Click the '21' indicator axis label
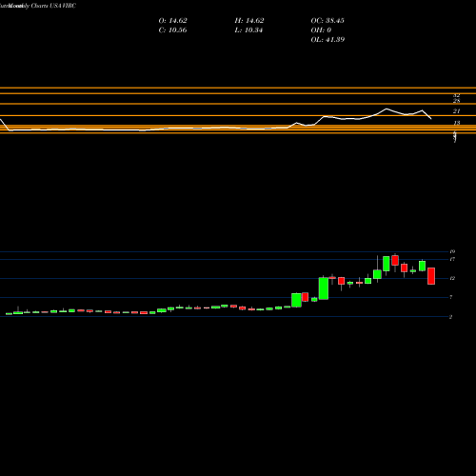 (456, 111)
